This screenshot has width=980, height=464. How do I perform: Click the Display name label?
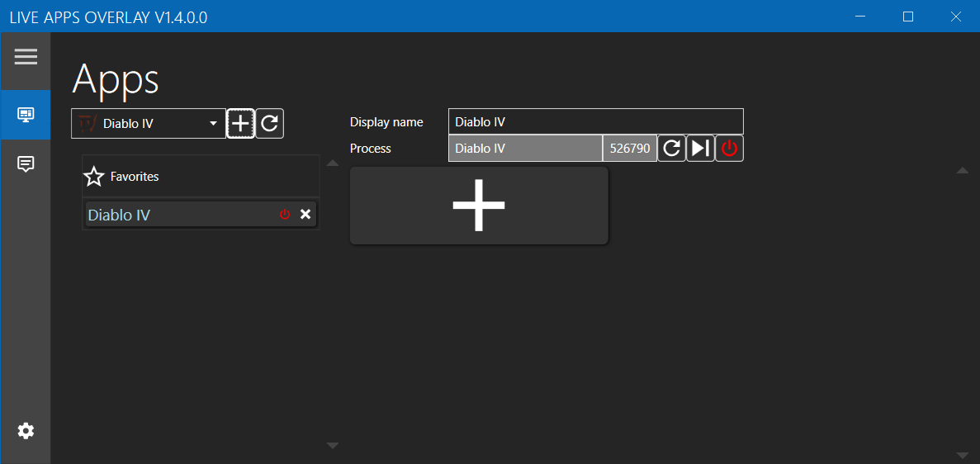tap(386, 122)
